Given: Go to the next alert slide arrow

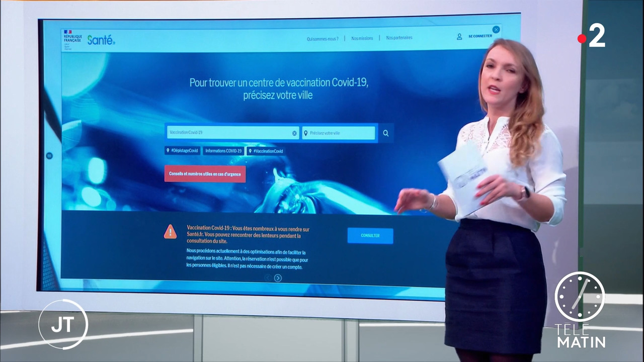Looking at the screenshot, I should [278, 278].
